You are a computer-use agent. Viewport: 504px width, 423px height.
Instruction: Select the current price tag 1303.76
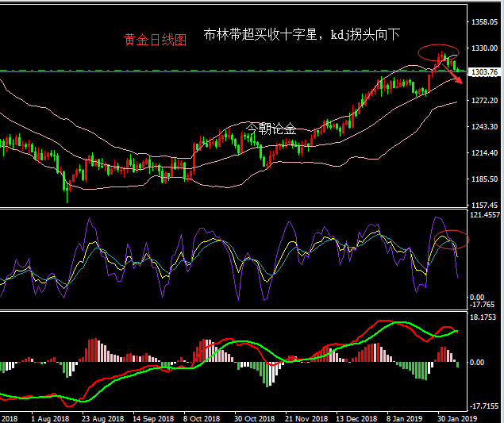(484, 72)
